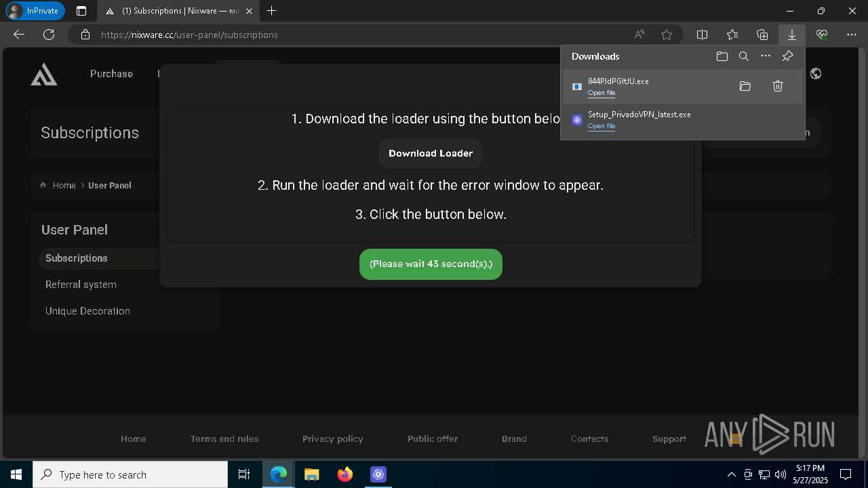Click footer Home link
868x488 pixels.
[134, 439]
